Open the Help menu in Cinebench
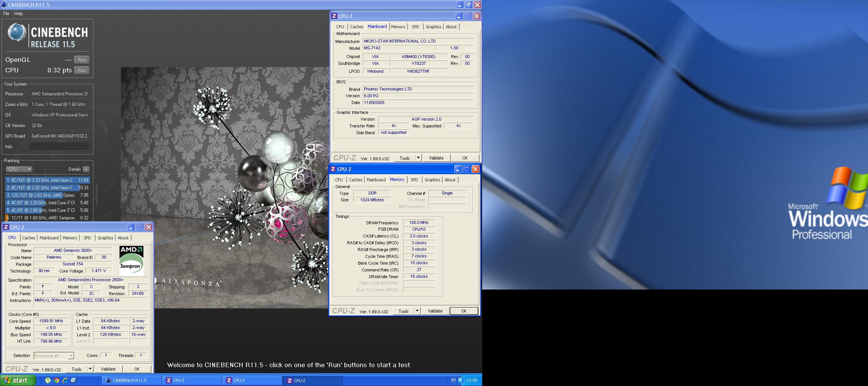The width and height of the screenshot is (868, 386). coord(18,14)
